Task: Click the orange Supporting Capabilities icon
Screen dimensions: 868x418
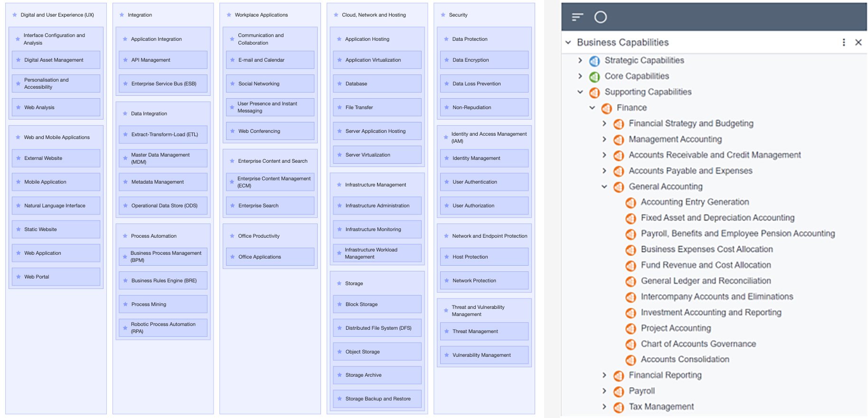Action: (x=594, y=92)
